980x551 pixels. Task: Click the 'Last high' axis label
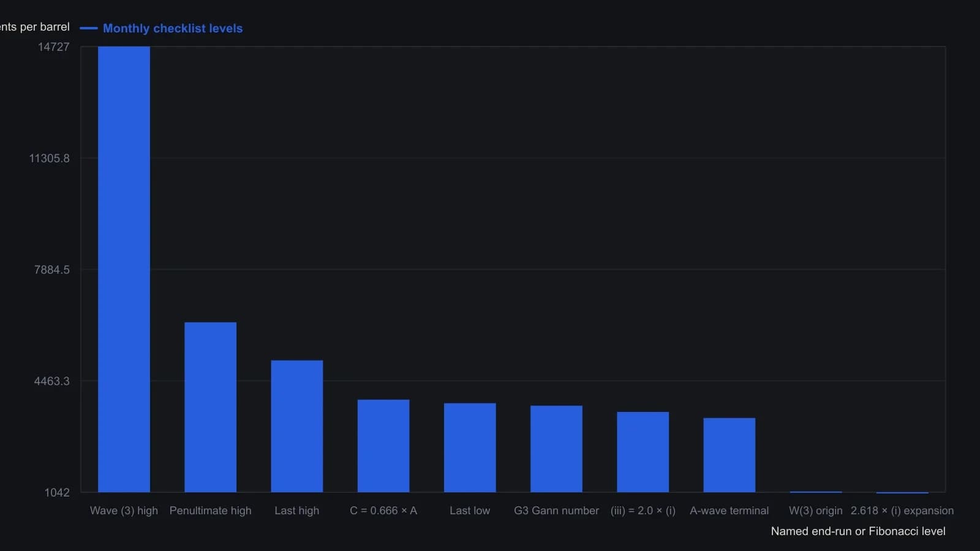click(x=296, y=511)
